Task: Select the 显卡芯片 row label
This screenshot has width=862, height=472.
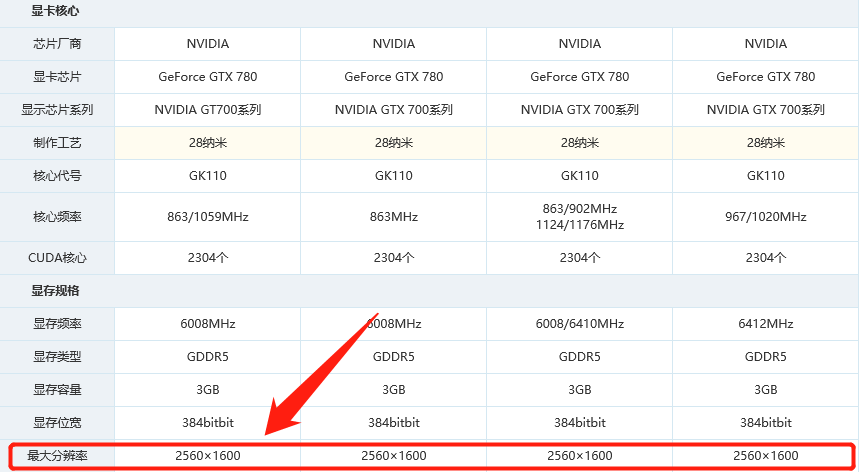Action: 57,77
